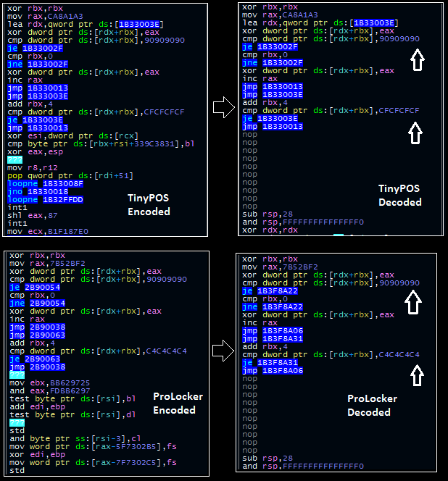This screenshot has width=448, height=481.
Task: Click 'sub rsp,28' in TinyPOS Decoded panel
Action: [x=267, y=214]
